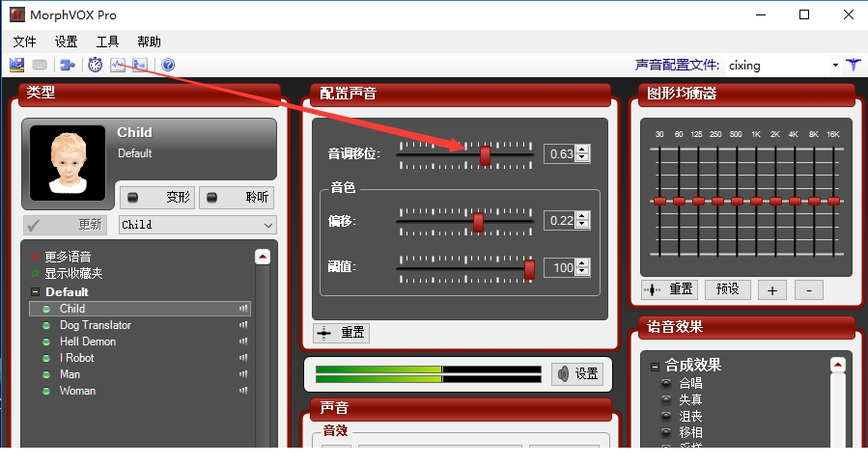Click the signal bars icon on I Robot row
This screenshot has height=465, width=868.
pos(243,358)
